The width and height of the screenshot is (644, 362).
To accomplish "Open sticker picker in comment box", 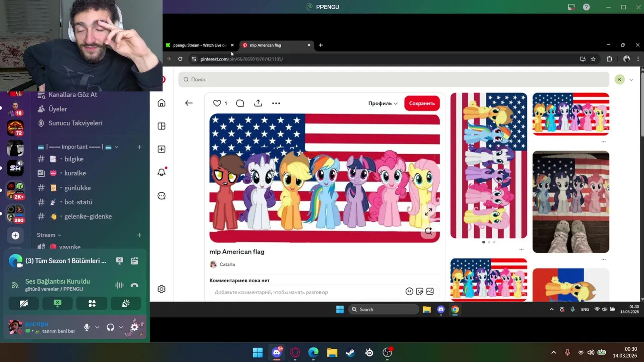I will 420,291.
